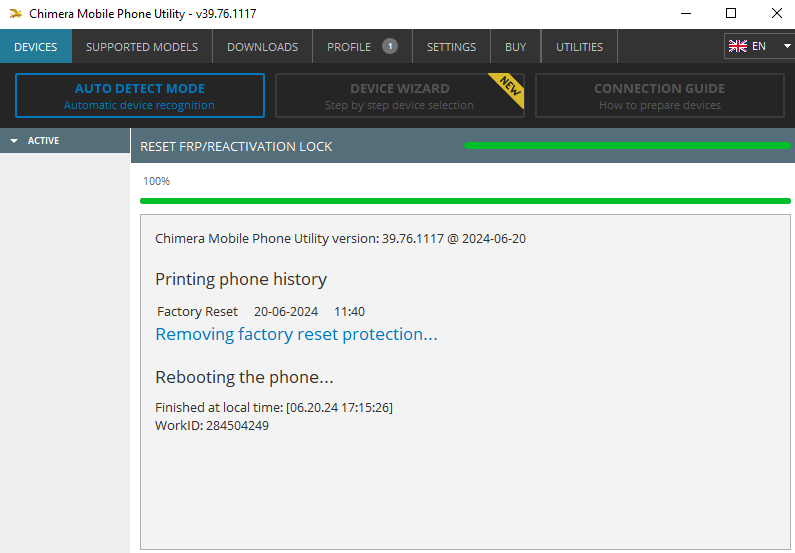Viewport: 795px width, 553px height.
Task: Click the main green 100% progress bar
Action: (x=465, y=201)
